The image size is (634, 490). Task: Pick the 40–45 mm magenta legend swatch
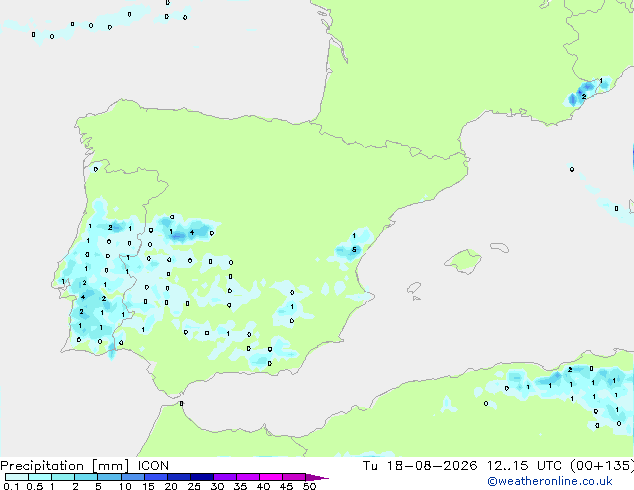[x=271, y=477]
